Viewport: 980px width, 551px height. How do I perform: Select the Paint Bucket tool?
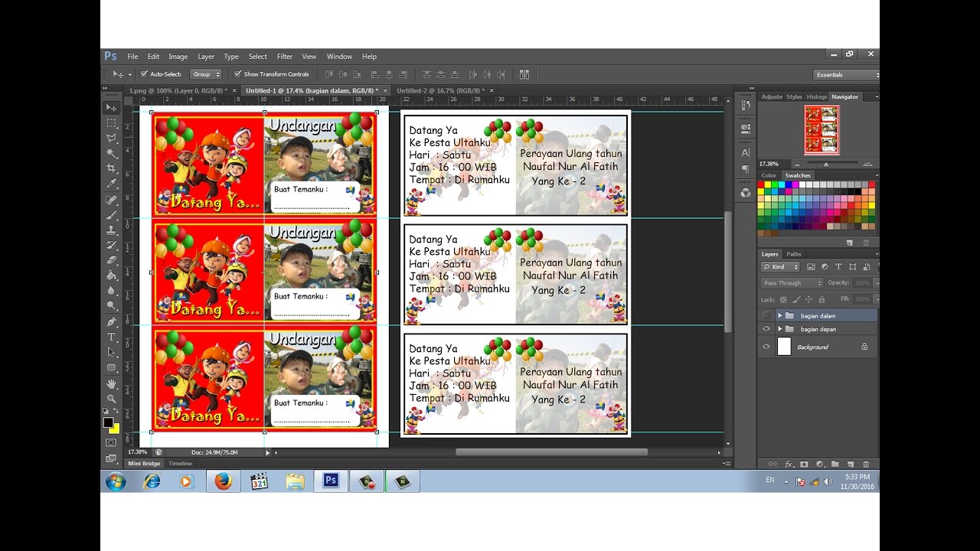(x=112, y=276)
